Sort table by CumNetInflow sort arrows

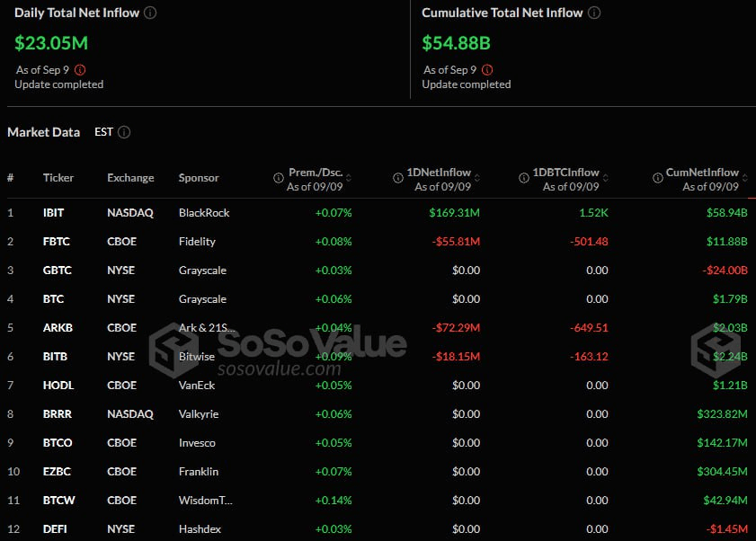745,178
